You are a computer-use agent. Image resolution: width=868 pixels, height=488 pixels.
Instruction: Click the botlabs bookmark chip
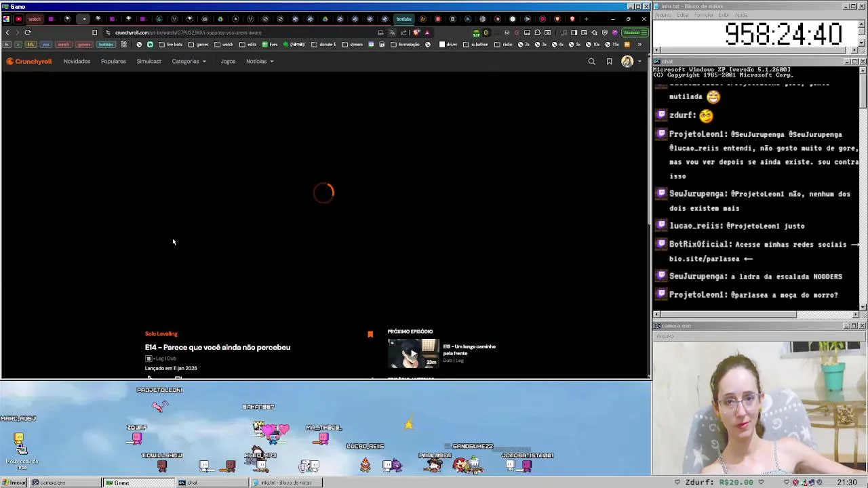coord(106,45)
